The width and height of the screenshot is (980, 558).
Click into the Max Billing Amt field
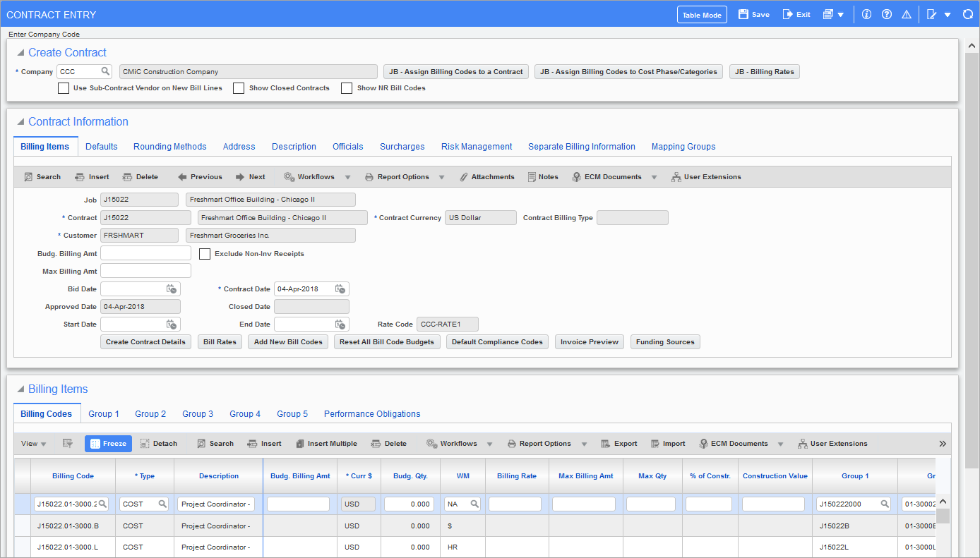point(146,271)
